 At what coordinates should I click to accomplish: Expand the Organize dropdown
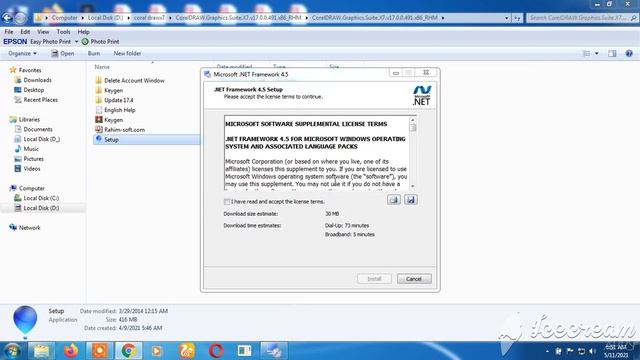pyautogui.click(x=22, y=53)
